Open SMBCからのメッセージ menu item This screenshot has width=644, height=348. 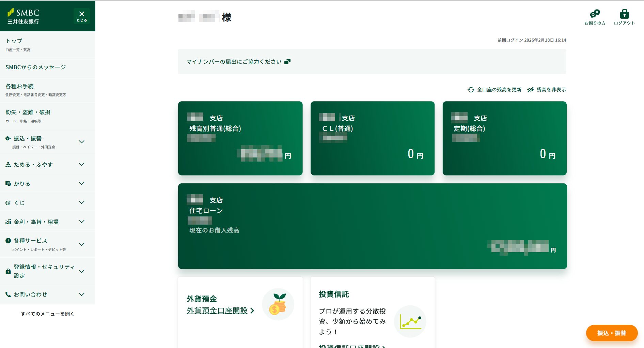[36, 67]
